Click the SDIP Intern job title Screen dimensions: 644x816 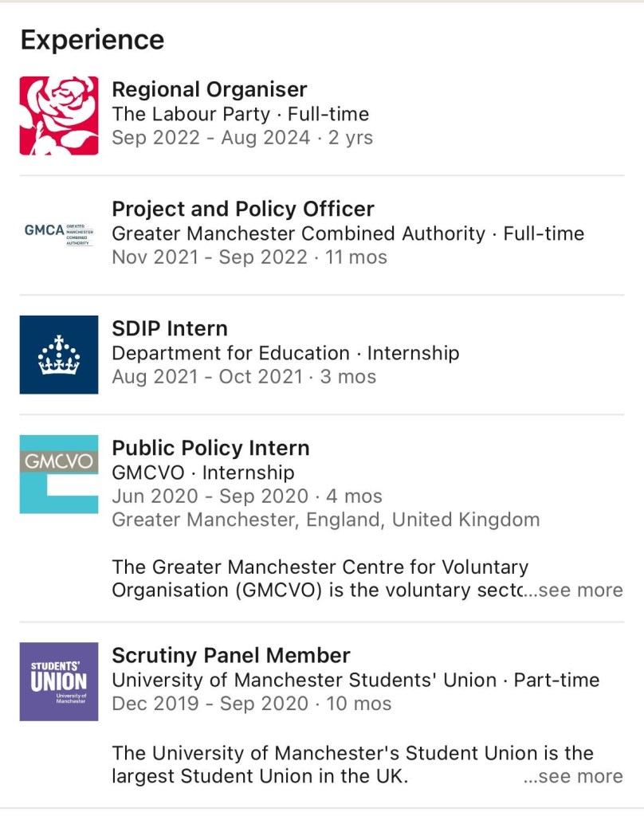[x=170, y=328]
